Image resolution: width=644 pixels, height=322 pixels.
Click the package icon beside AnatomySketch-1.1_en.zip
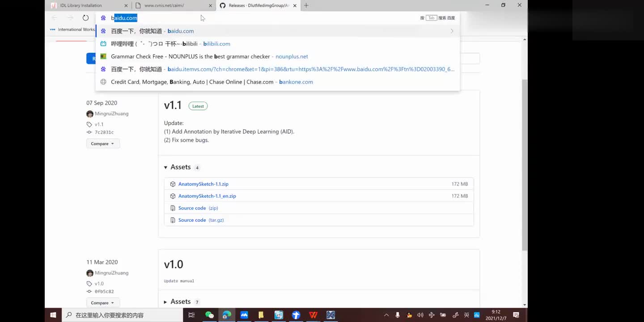pyautogui.click(x=173, y=196)
